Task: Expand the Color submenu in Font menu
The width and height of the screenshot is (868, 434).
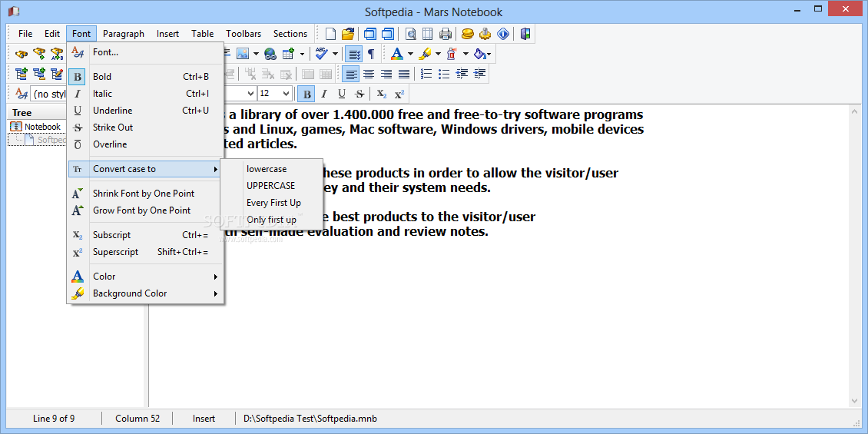Action: 145,277
